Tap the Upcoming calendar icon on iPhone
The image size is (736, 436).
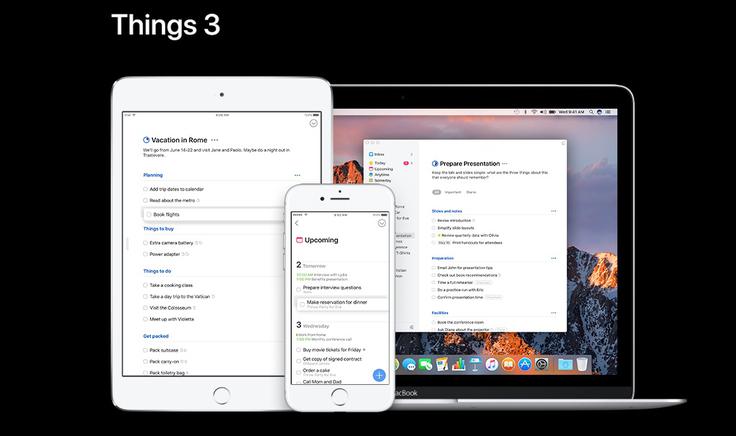click(x=299, y=240)
